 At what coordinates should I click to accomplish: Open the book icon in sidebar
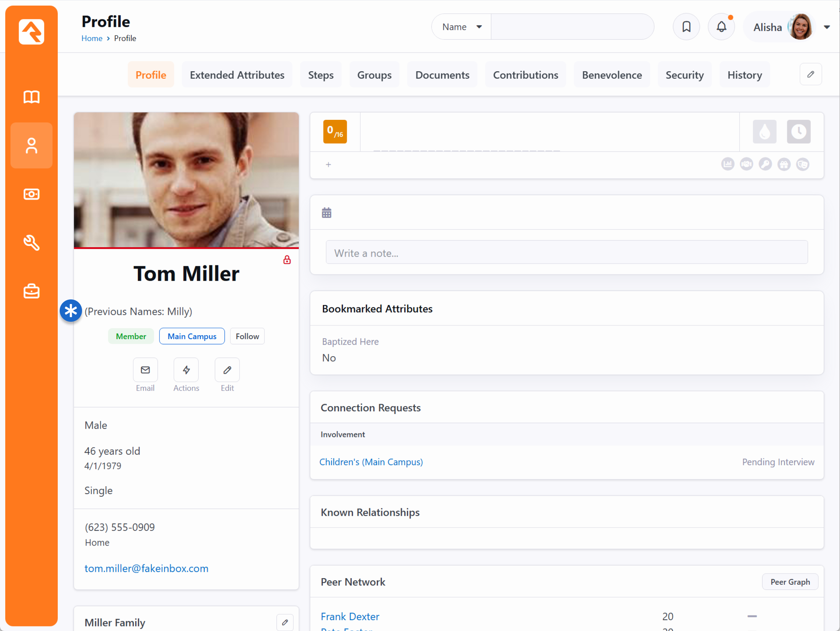(31, 97)
